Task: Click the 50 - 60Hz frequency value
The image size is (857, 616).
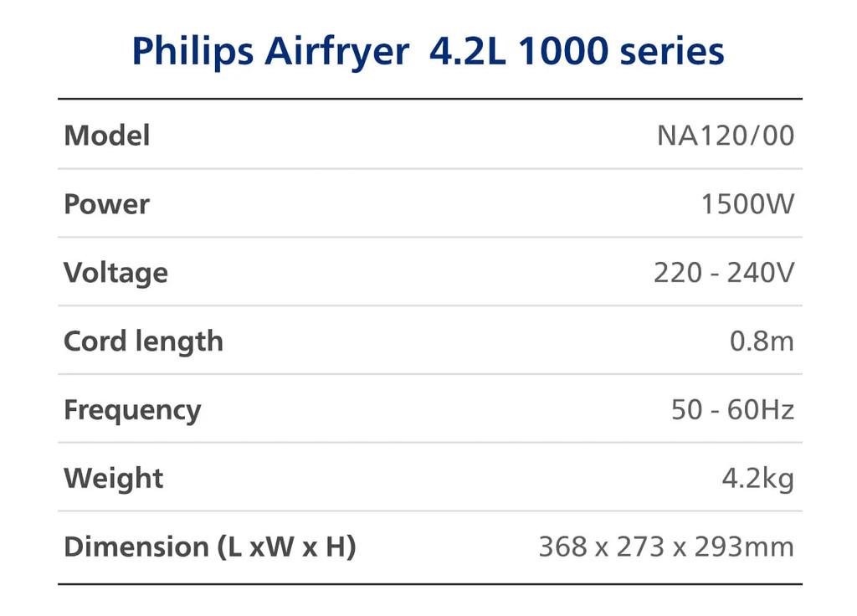Action: tap(732, 410)
